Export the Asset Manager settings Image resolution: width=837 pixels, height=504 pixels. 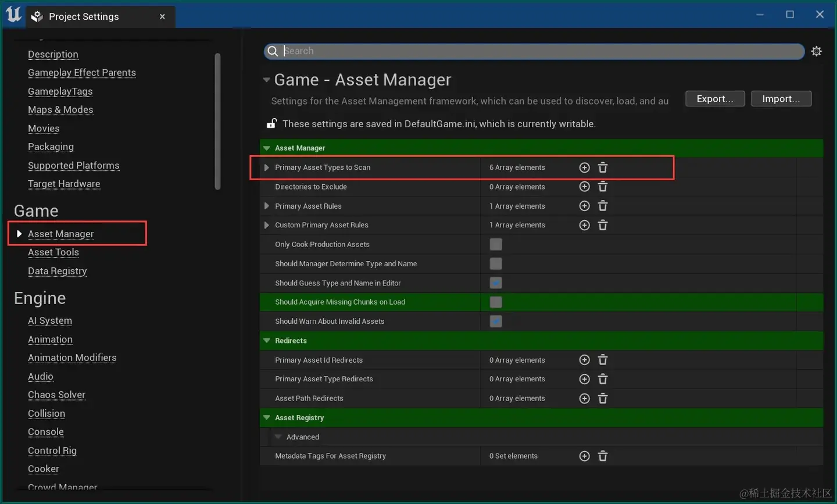pos(715,99)
